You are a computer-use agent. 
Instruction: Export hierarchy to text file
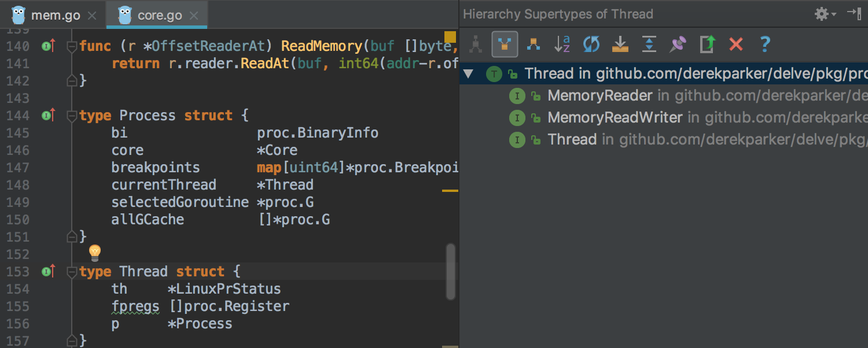(708, 45)
